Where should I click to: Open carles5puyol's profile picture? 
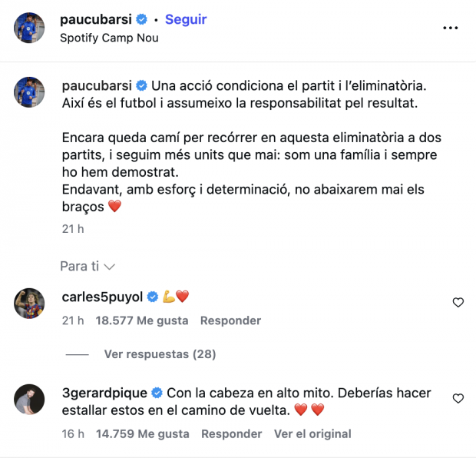(x=30, y=304)
